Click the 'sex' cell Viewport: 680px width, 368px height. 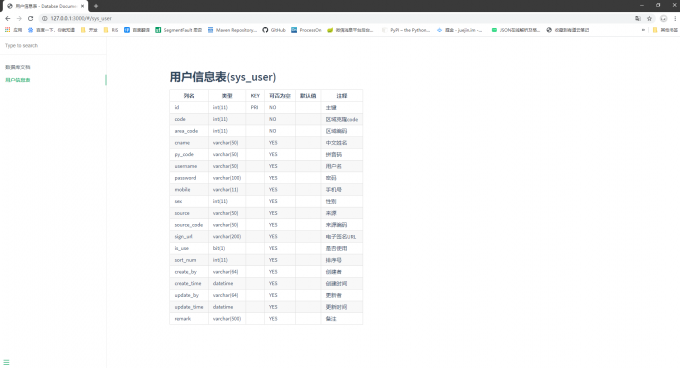point(189,201)
